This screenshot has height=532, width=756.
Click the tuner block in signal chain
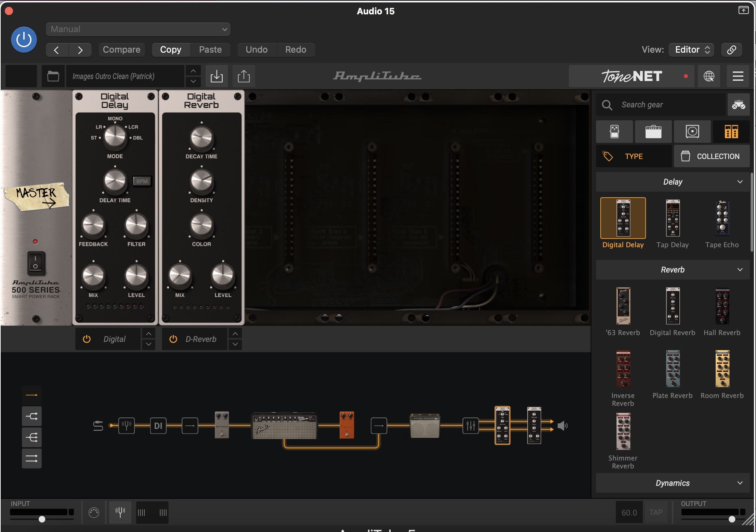tap(127, 426)
